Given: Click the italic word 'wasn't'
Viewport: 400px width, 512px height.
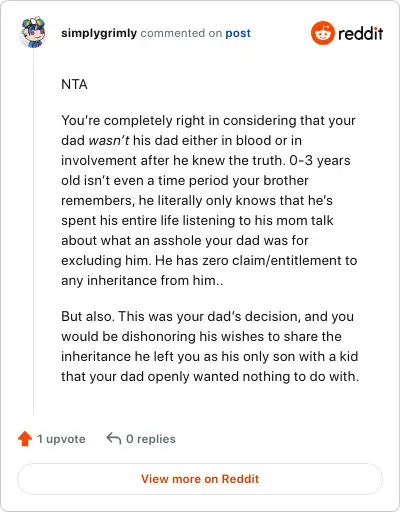Looking at the screenshot, I should pyautogui.click(x=109, y=140).
